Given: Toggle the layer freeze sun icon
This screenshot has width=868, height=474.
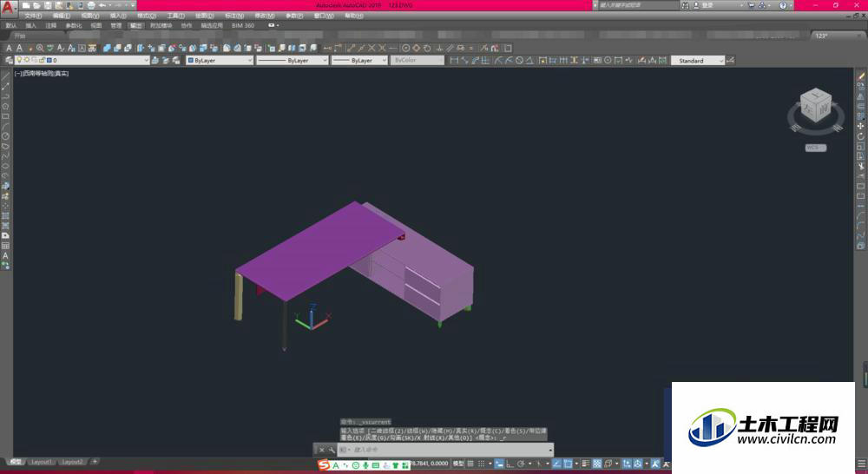Looking at the screenshot, I should click(x=27, y=60).
